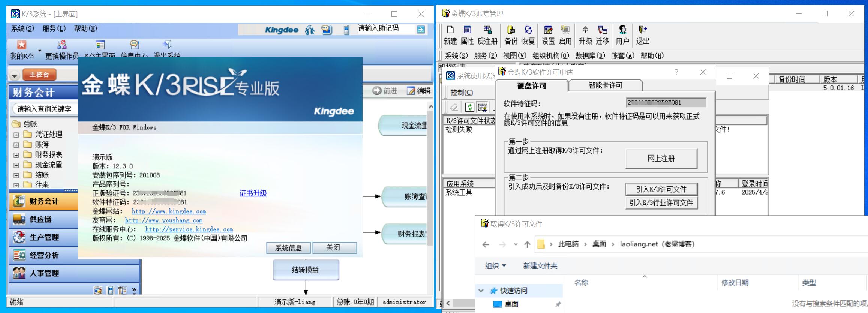The height and width of the screenshot is (313, 868).
Task: Click the 迁移 migrate icon
Action: pyautogui.click(x=602, y=30)
